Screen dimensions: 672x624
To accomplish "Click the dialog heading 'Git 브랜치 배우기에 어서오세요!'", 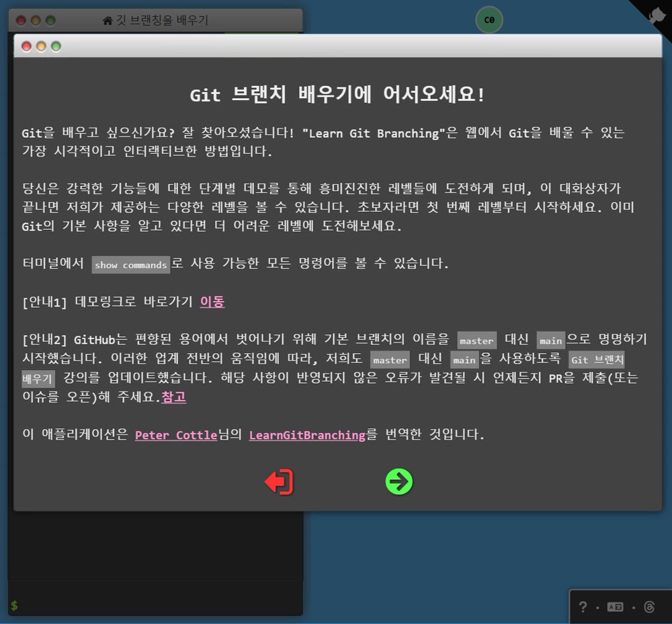I will coord(337,94).
